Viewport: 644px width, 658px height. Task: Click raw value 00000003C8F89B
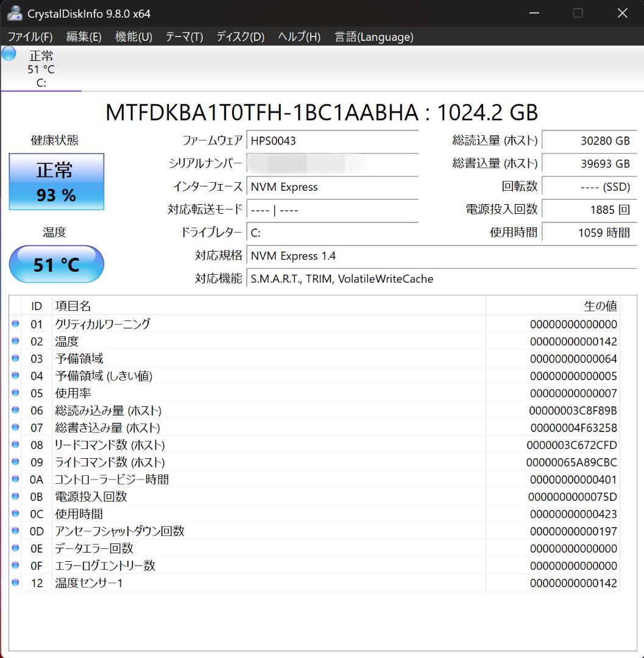[x=573, y=411]
